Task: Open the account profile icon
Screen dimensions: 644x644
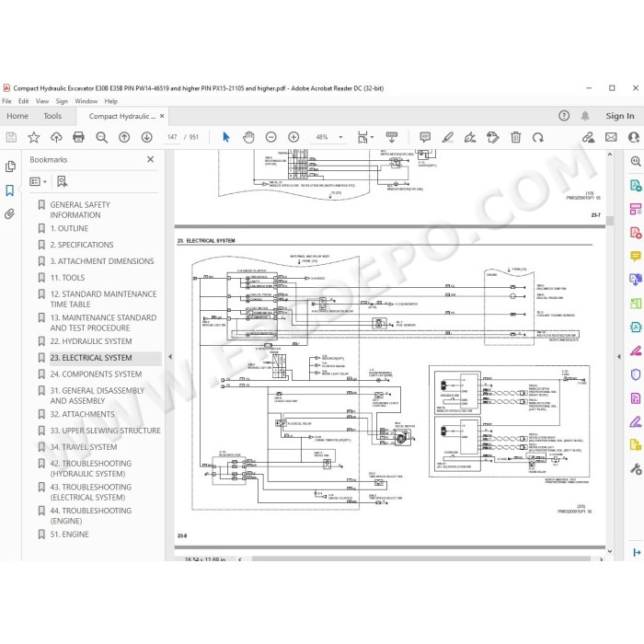Action: click(634, 137)
